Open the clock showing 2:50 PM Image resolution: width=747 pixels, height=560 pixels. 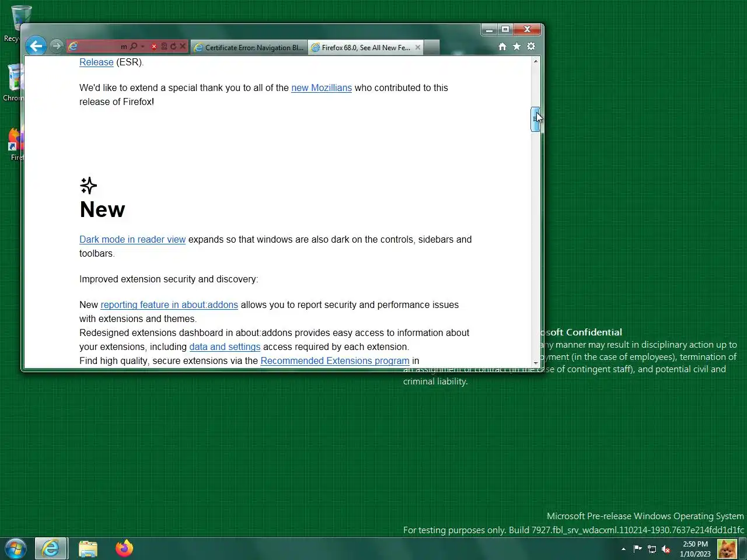[x=695, y=549]
